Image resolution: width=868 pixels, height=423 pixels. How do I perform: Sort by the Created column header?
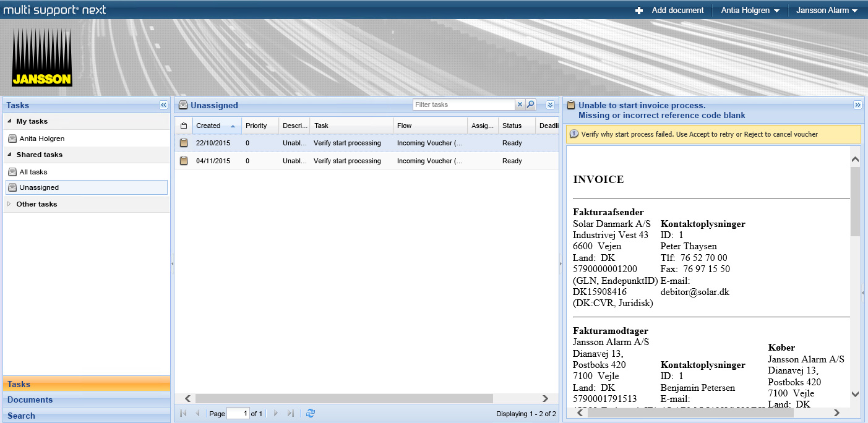point(217,126)
